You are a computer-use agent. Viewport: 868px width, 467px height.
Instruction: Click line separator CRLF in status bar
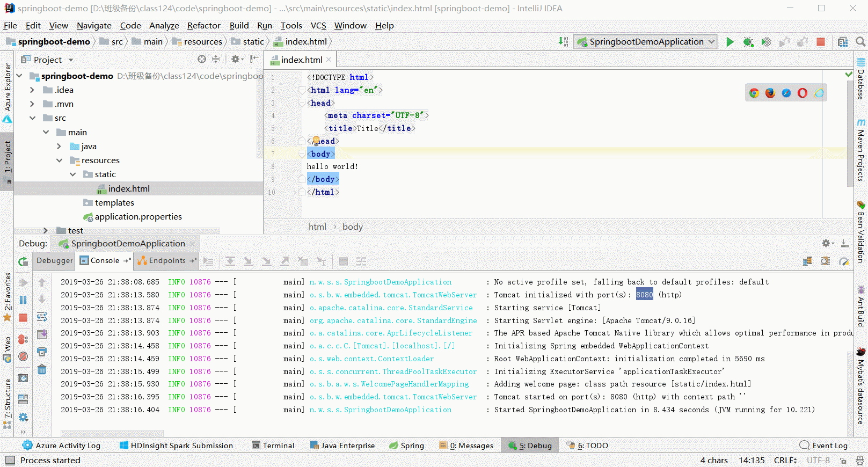785,460
